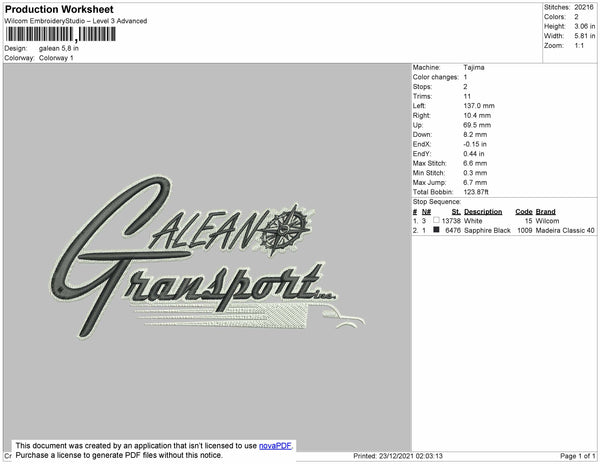The height and width of the screenshot is (464, 600).
Task: Select the 'White' thread description
Action: 473,221
